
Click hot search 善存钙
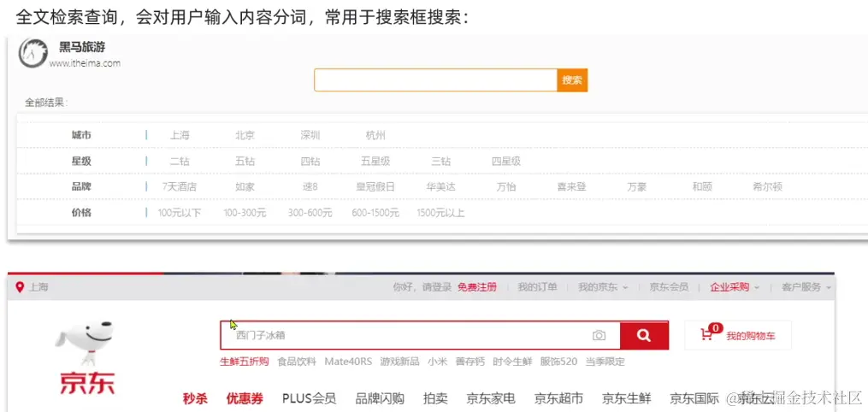(x=470, y=362)
